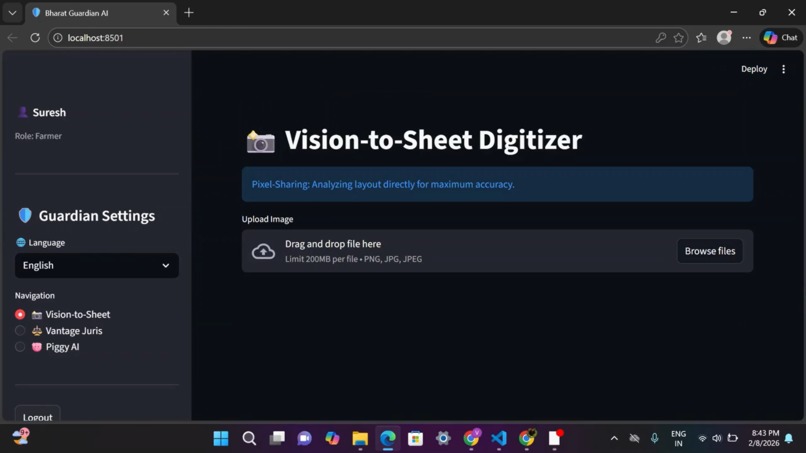
Task: Open the Copilot Chat button
Action: tap(780, 38)
